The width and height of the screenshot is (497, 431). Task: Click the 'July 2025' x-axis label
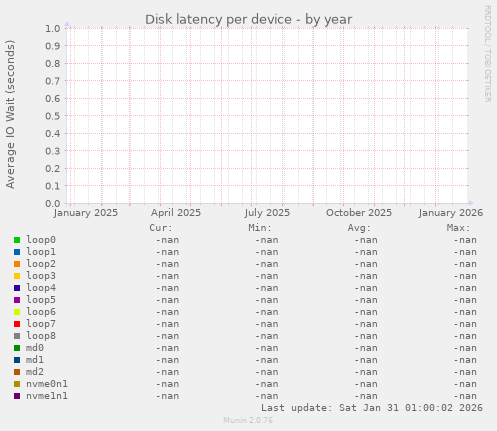(x=267, y=213)
